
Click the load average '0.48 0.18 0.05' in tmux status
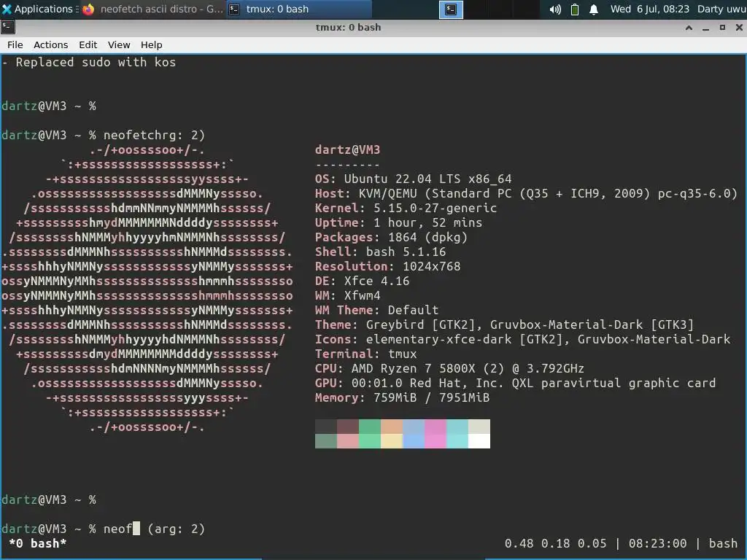coord(555,543)
